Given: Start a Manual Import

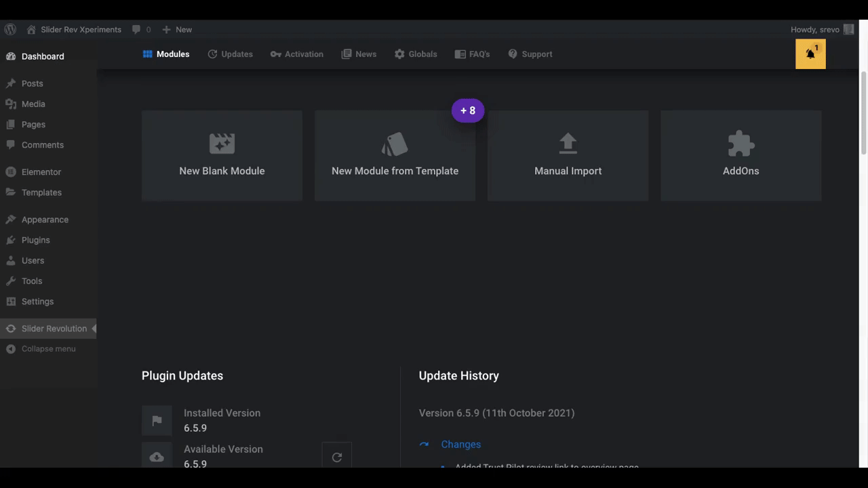Looking at the screenshot, I should click(568, 155).
